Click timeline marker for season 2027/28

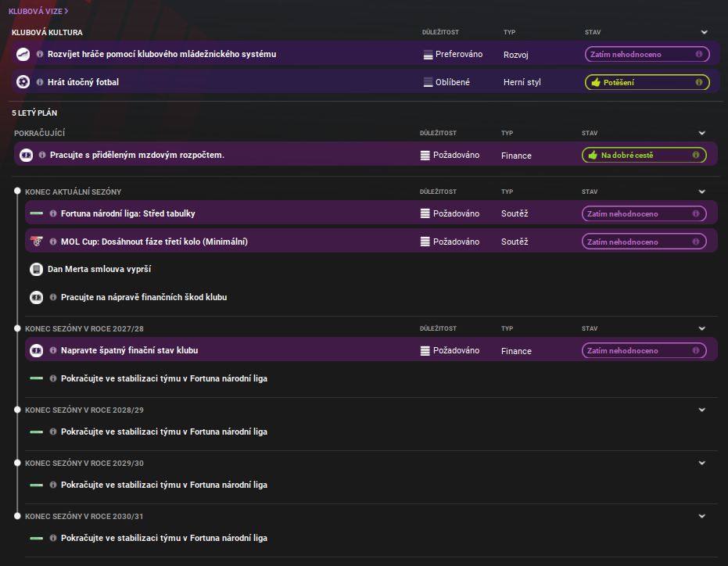pos(17,328)
